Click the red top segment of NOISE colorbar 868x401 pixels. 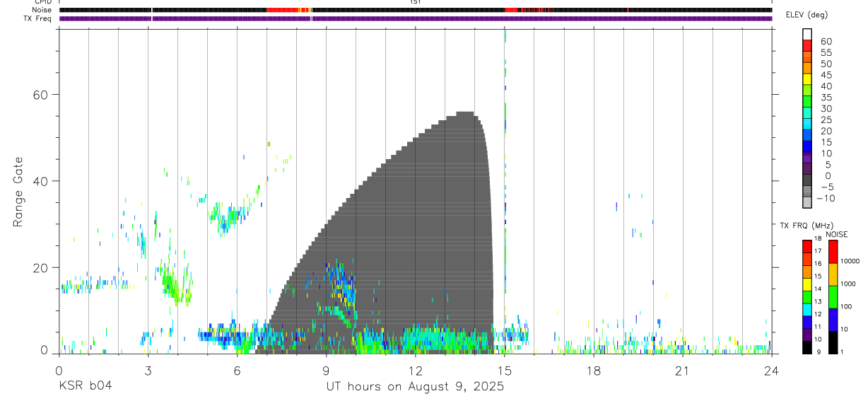(x=833, y=252)
